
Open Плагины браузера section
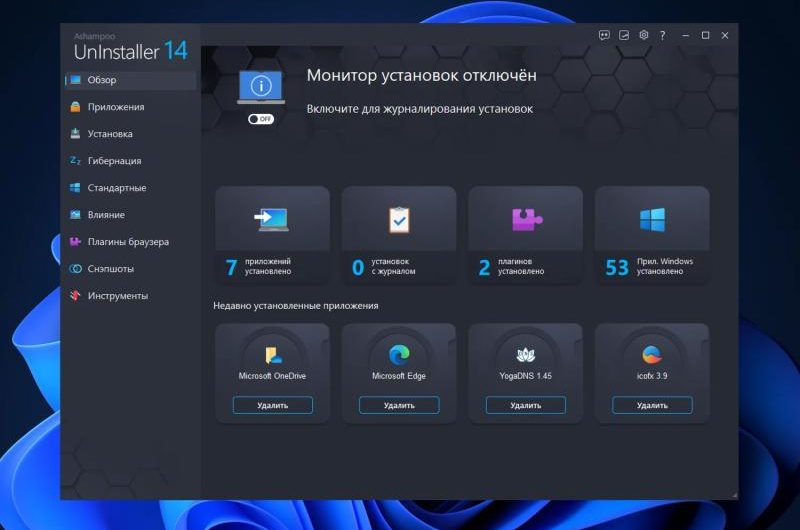tap(131, 242)
